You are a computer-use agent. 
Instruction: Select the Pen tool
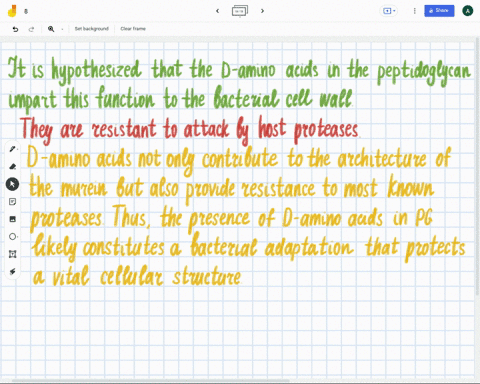pos(12,149)
